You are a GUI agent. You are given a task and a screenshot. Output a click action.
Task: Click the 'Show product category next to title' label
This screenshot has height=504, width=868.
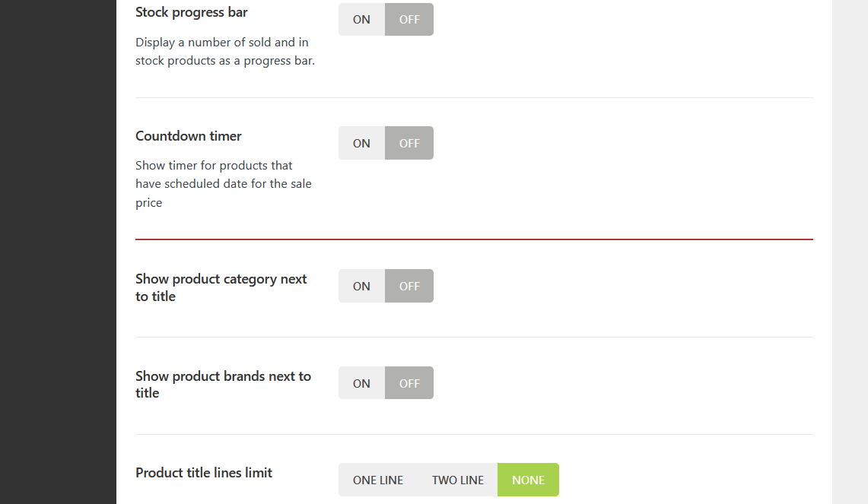click(x=221, y=287)
